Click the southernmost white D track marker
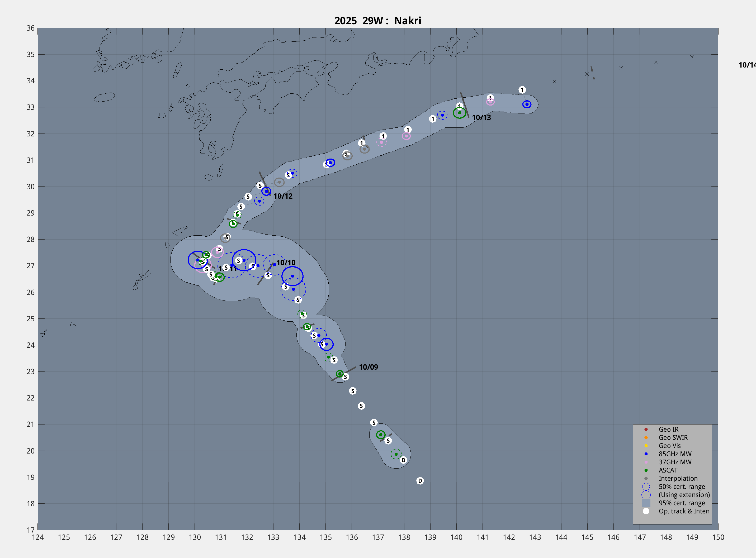The height and width of the screenshot is (558, 756). point(420,481)
